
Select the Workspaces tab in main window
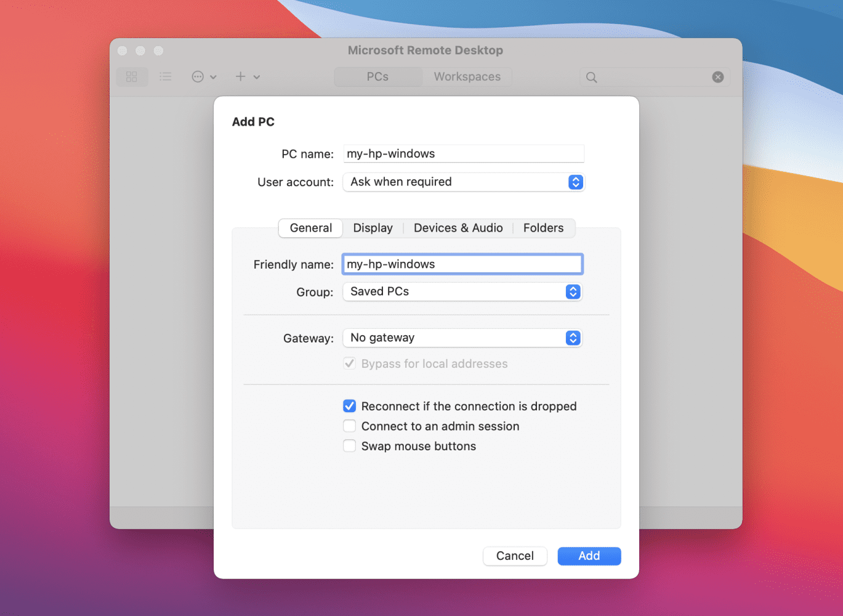[467, 77]
